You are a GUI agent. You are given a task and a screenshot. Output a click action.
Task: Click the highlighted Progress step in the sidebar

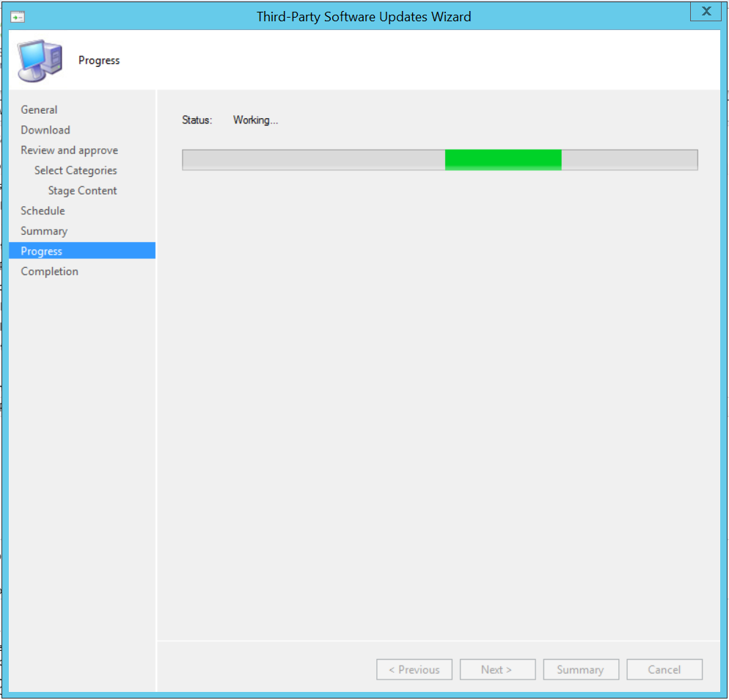tap(42, 251)
